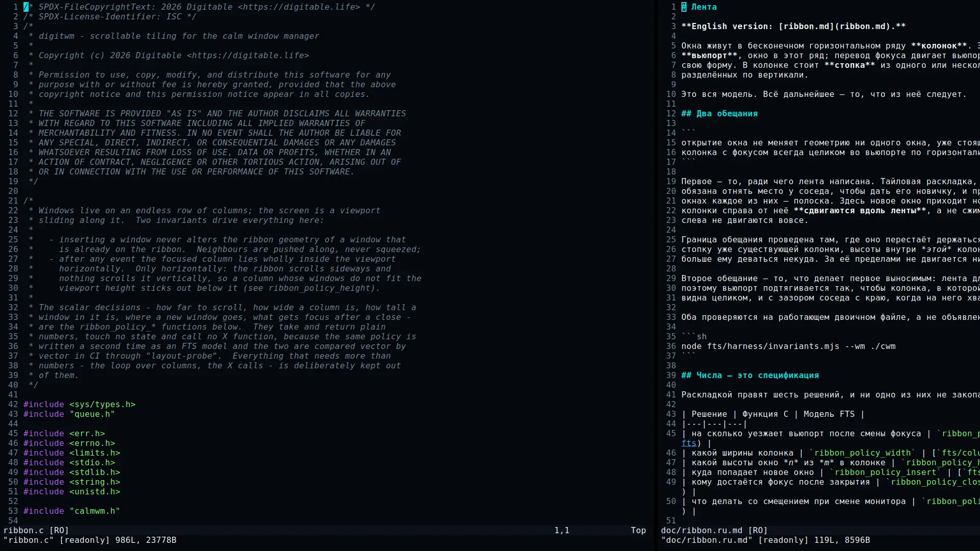Click 'of them.' comment on line 39

[54, 375]
